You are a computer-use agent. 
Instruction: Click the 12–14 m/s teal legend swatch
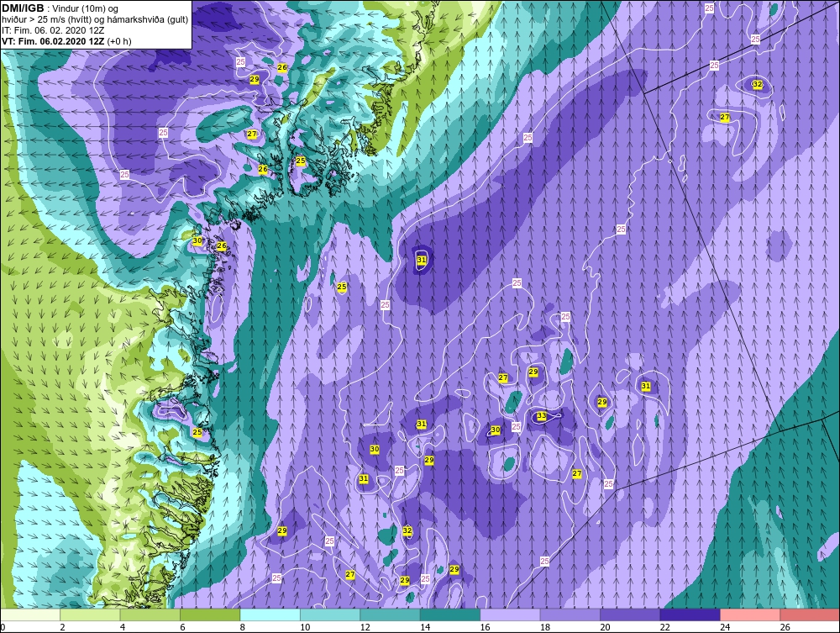[391, 615]
